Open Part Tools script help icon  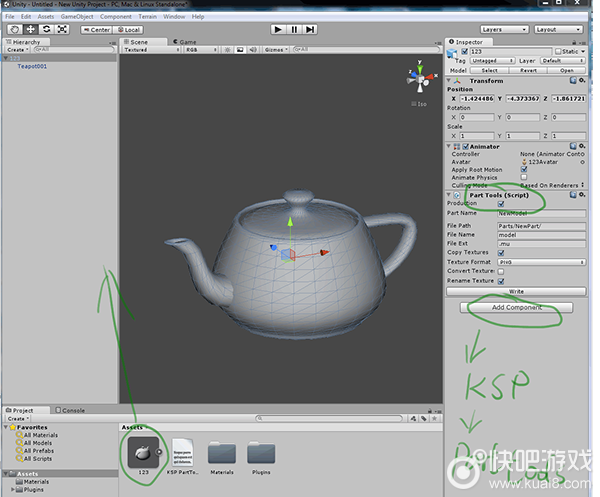[x=573, y=195]
